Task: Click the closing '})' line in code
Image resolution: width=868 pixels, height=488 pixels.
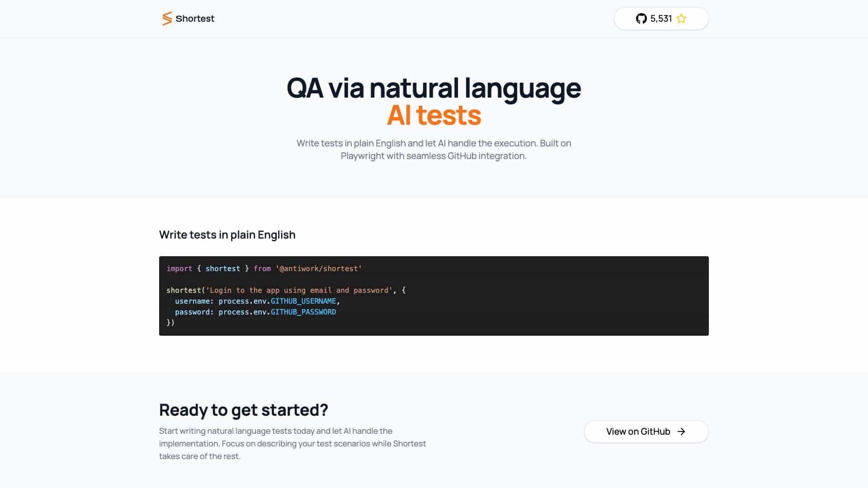Action: point(170,323)
